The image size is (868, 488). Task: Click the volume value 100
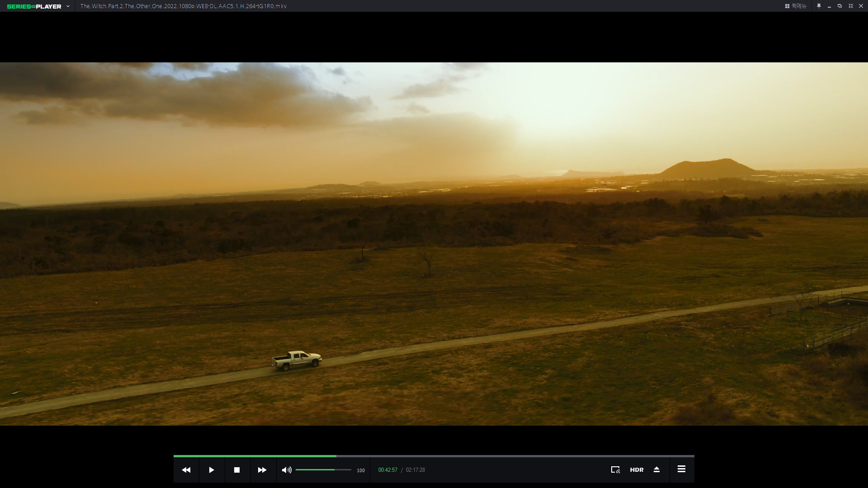361,470
